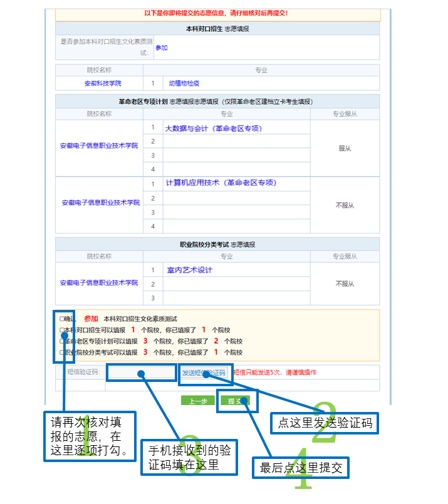Tick the 革命老区专项计划可以填报 checkbox
Image resolution: width=448 pixels, height=504 pixels.
point(61,341)
